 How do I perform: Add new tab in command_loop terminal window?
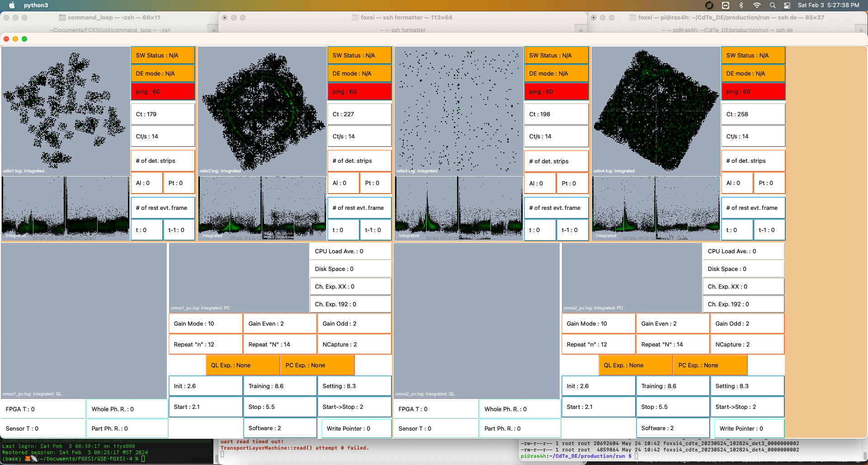(x=214, y=30)
